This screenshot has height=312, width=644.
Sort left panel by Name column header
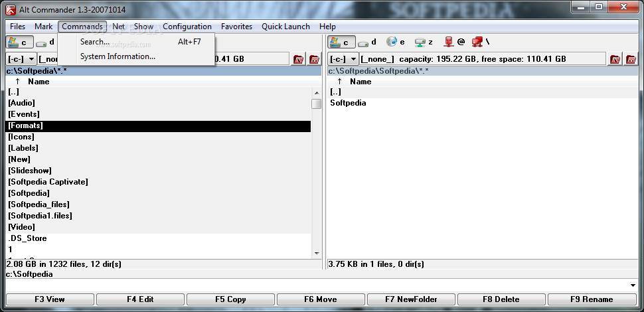click(x=39, y=81)
